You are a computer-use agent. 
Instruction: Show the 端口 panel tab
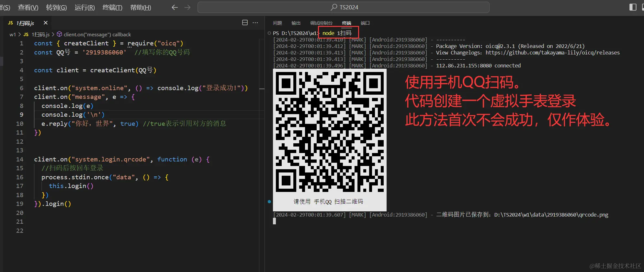pyautogui.click(x=365, y=23)
